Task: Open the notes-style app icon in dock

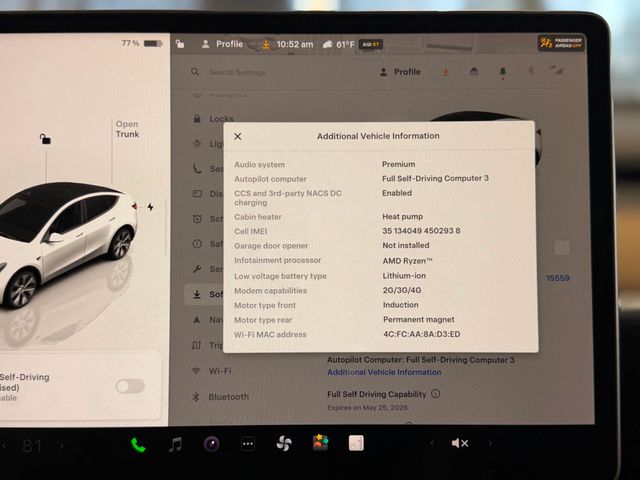Action: pos(356,443)
